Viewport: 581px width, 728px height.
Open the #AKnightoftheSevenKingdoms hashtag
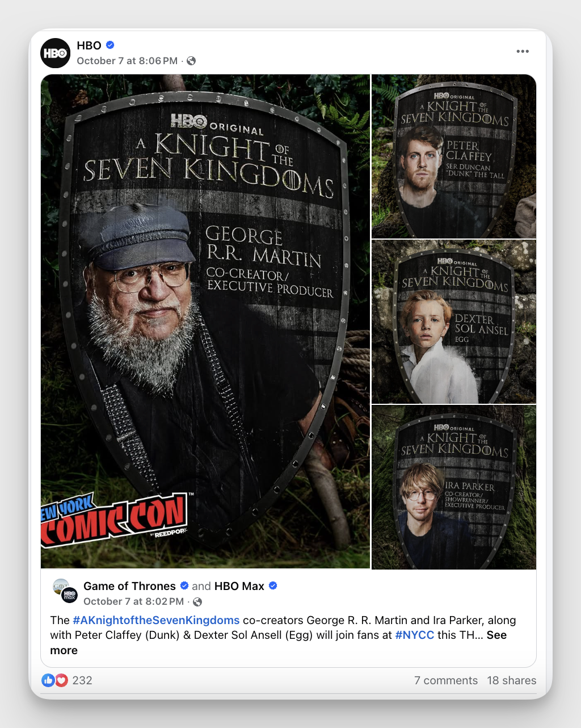pos(156,620)
